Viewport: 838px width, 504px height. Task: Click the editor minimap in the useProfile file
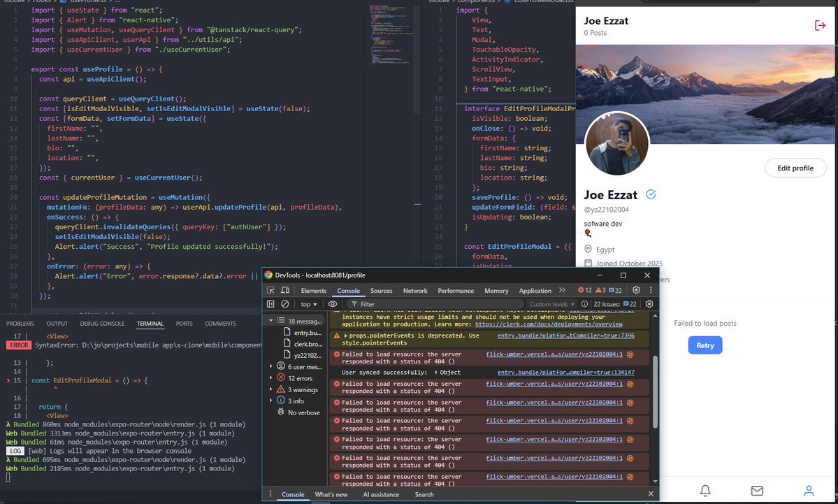(392, 34)
